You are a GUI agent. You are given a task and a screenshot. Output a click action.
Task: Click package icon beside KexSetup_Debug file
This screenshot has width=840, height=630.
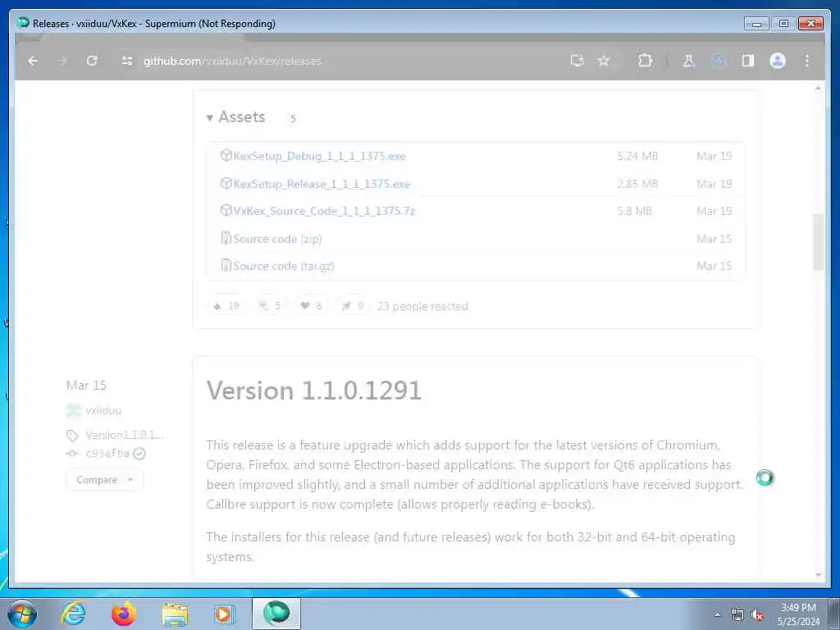(226, 155)
